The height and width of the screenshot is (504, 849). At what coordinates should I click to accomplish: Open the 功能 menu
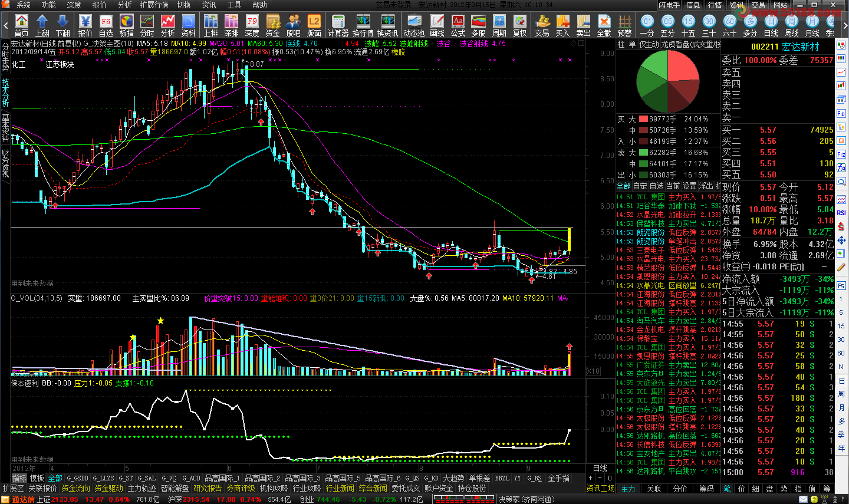(x=48, y=5)
